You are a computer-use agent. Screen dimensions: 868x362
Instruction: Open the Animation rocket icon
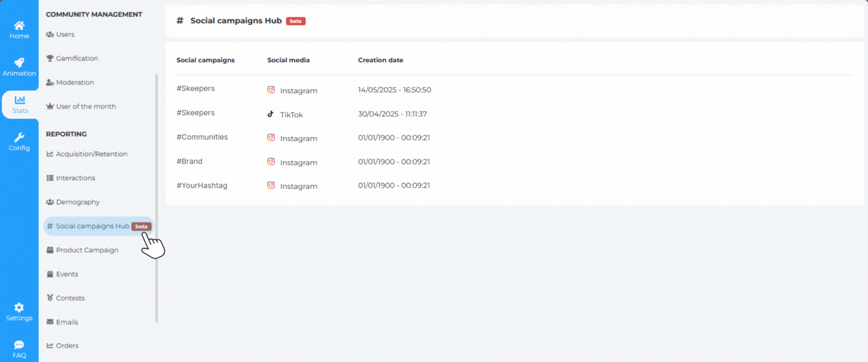[x=19, y=63]
